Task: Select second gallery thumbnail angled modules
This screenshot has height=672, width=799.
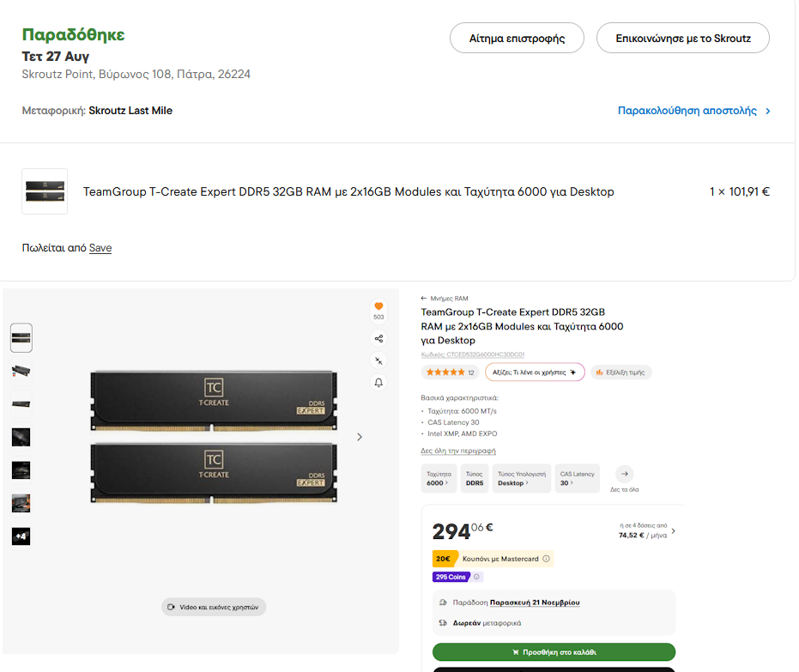Action: (21, 371)
